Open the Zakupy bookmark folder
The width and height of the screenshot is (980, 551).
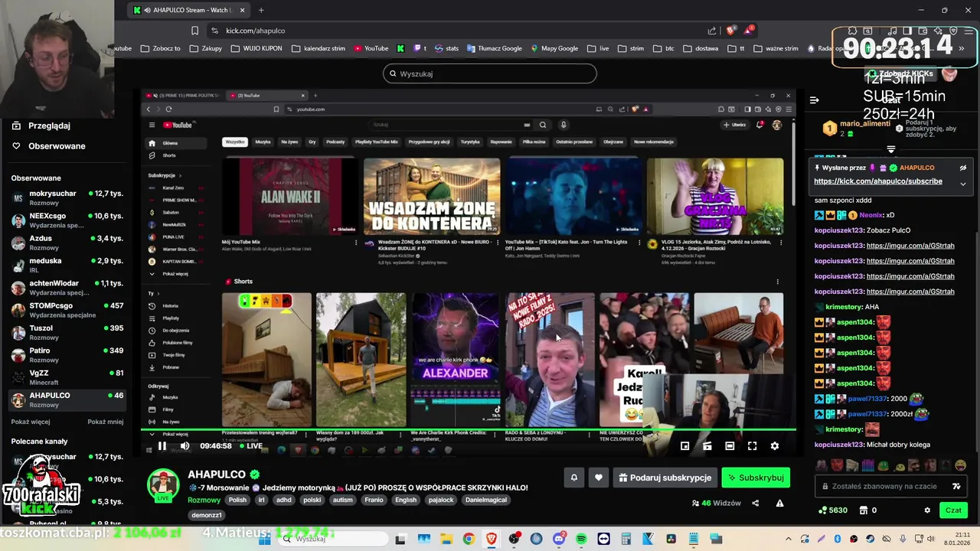point(205,48)
